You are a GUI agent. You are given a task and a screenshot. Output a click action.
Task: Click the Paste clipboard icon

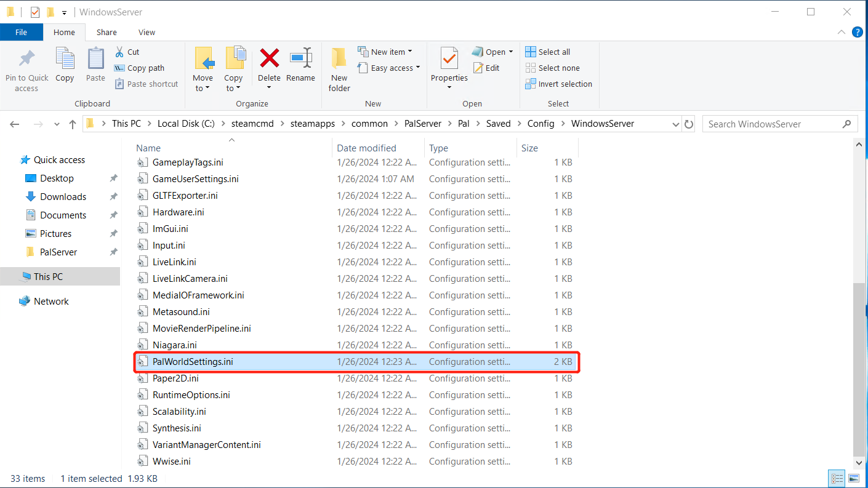coord(95,58)
